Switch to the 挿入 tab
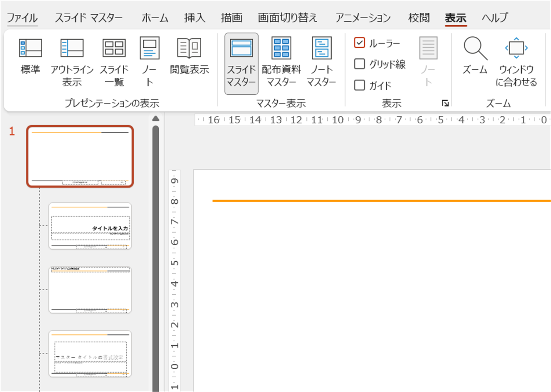551x392 pixels. [195, 18]
